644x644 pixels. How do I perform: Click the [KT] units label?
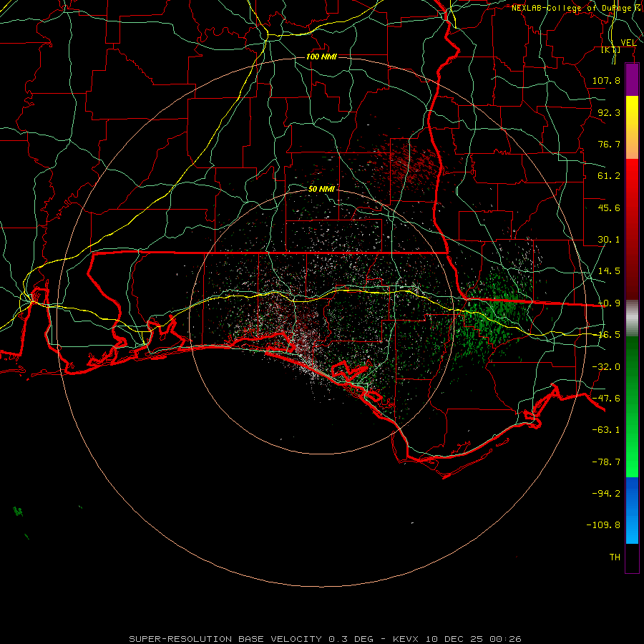point(611,49)
